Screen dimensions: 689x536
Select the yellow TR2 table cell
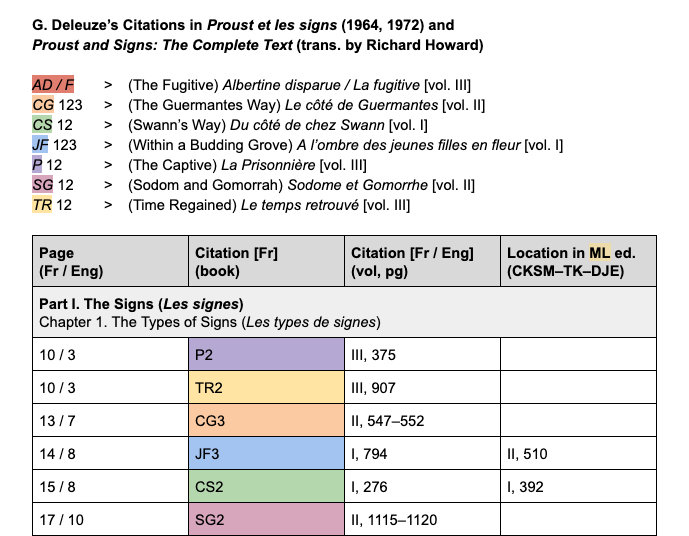click(266, 389)
